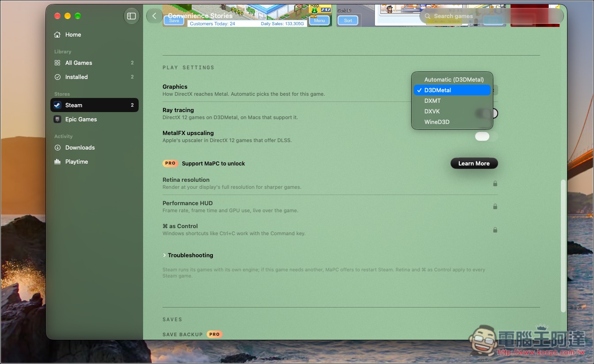Close the window with the red button

pos(57,16)
